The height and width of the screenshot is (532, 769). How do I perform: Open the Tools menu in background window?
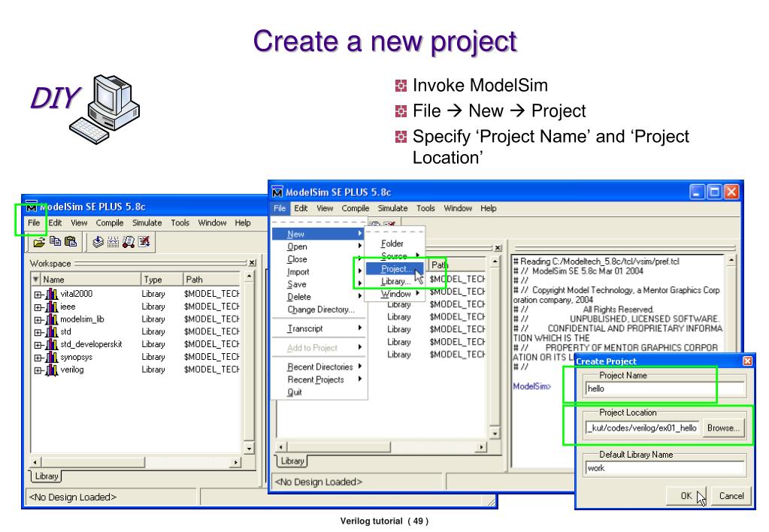pos(180,222)
